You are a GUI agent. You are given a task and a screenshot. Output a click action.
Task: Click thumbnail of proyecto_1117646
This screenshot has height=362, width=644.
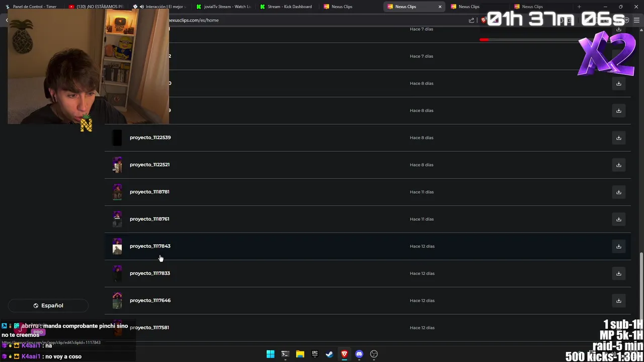[x=117, y=301]
